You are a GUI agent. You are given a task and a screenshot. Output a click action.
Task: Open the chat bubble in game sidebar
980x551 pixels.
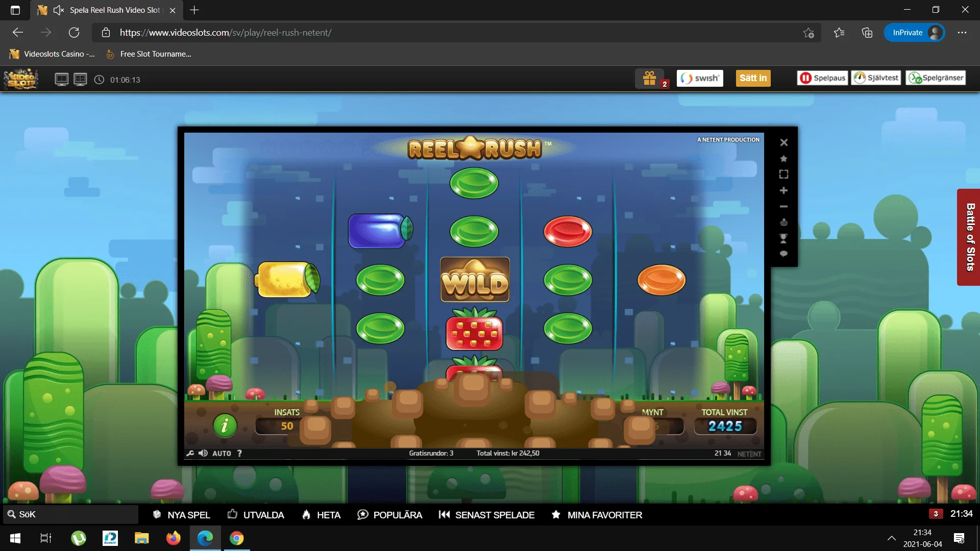pos(784,254)
